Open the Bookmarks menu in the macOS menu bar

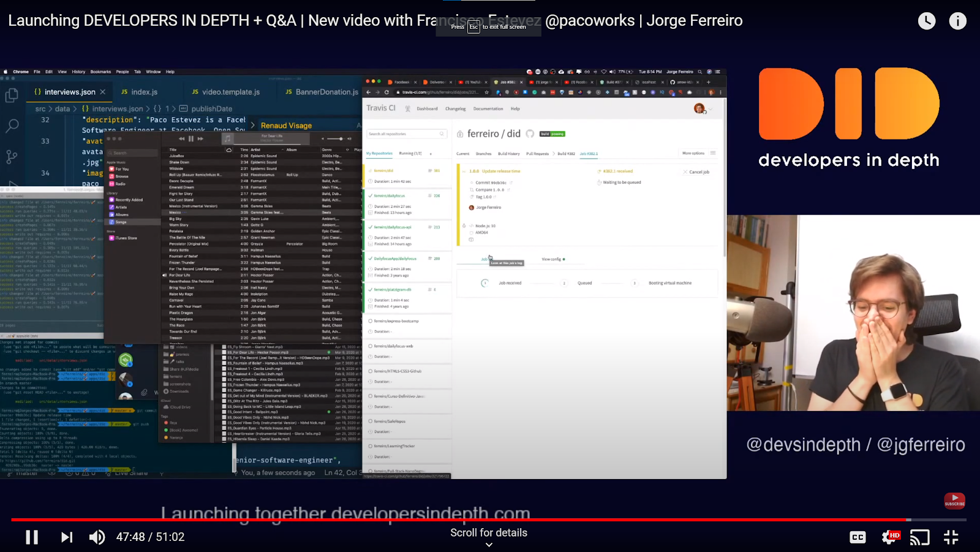100,72
